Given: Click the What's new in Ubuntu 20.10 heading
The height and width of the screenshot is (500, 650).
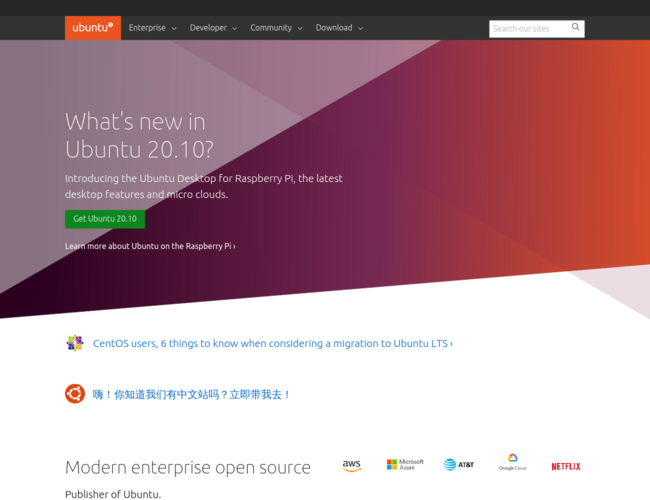Looking at the screenshot, I should coord(139,136).
